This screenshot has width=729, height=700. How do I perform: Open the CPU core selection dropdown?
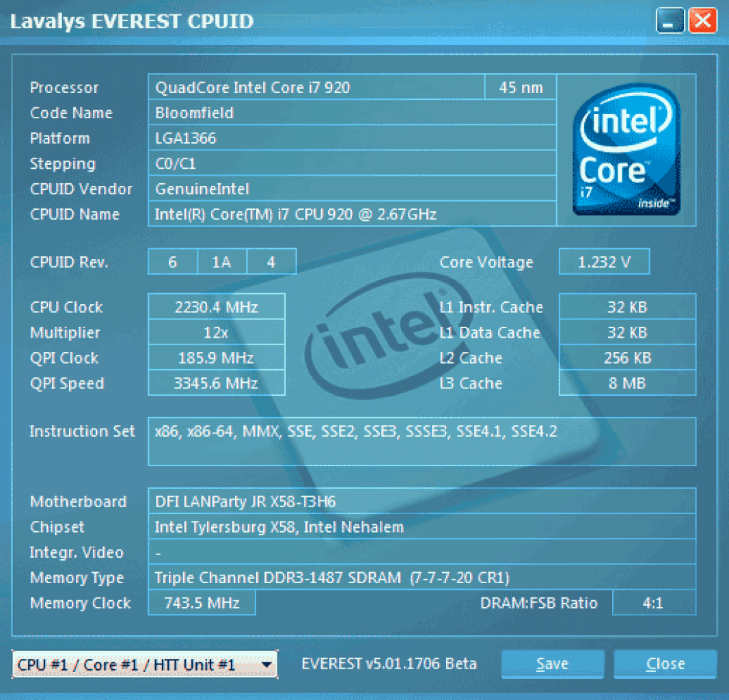point(145,664)
